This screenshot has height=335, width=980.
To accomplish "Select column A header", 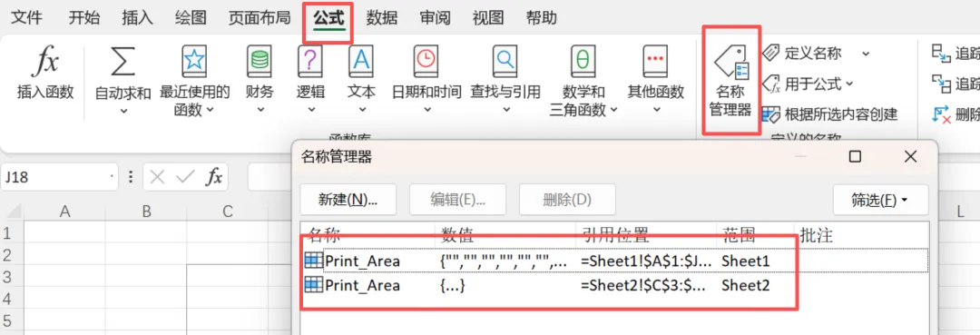I will coord(64,212).
